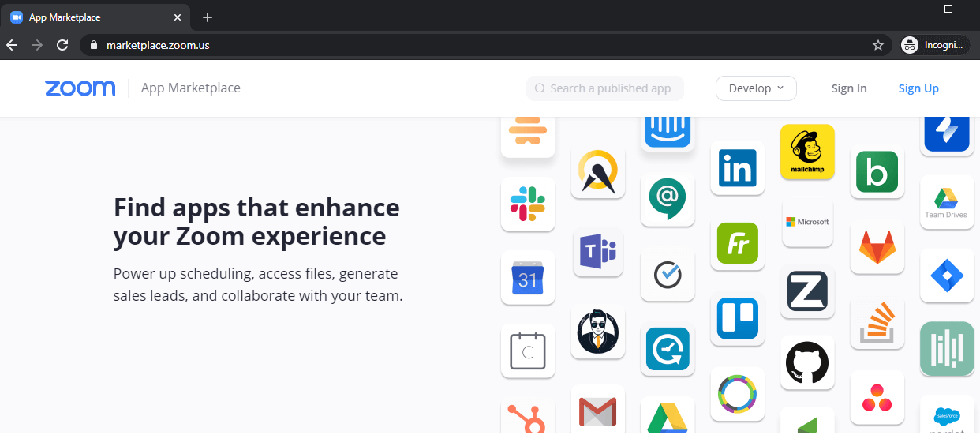
Task: Select the green b app icon
Action: coord(877,172)
